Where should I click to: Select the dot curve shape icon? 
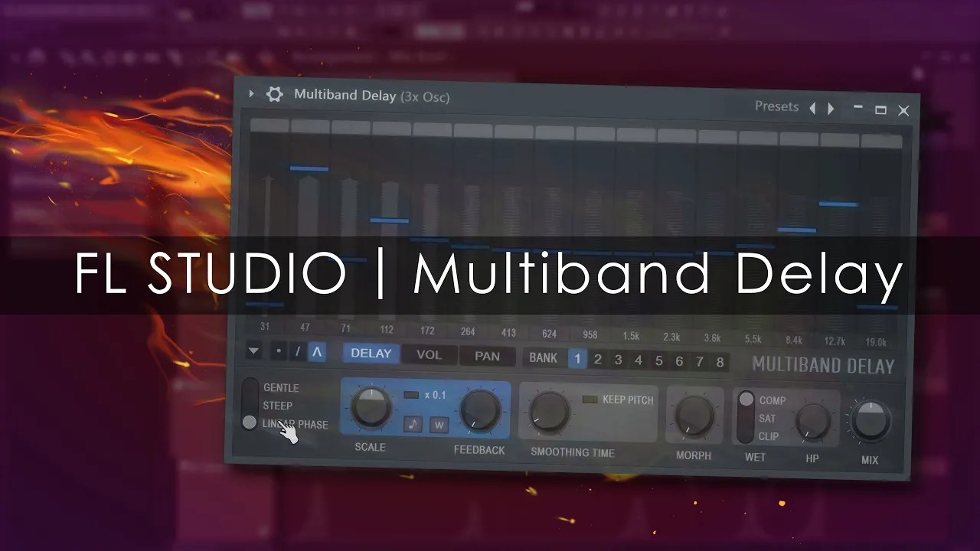tap(278, 351)
